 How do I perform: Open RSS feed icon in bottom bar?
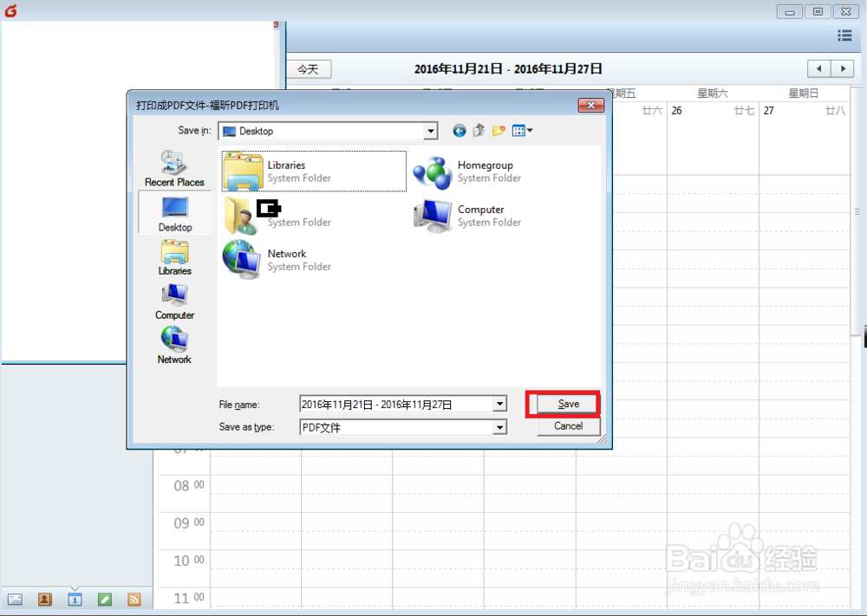(x=134, y=600)
